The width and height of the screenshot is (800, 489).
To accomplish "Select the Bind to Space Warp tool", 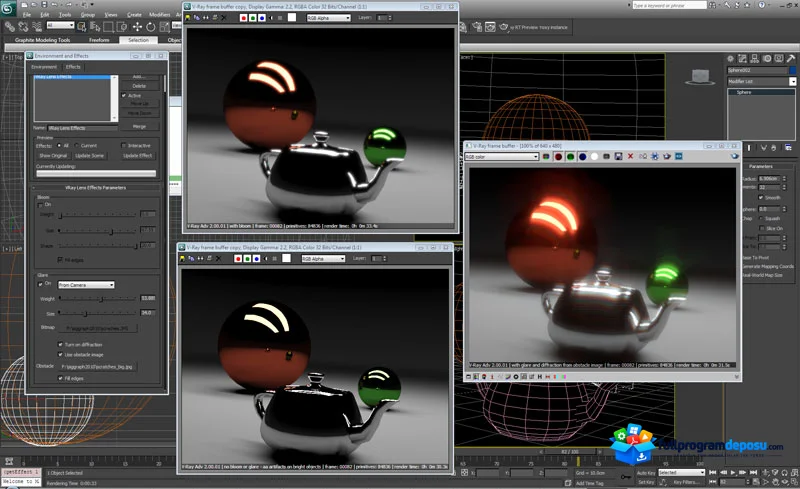I will point(37,26).
